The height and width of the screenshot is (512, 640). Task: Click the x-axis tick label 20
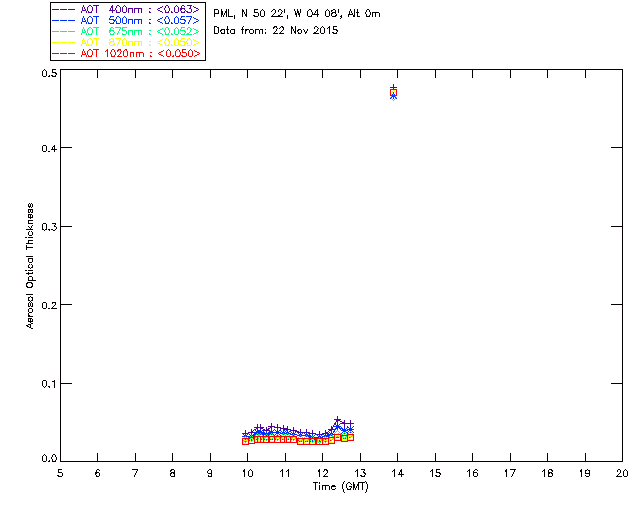pyautogui.click(x=622, y=473)
